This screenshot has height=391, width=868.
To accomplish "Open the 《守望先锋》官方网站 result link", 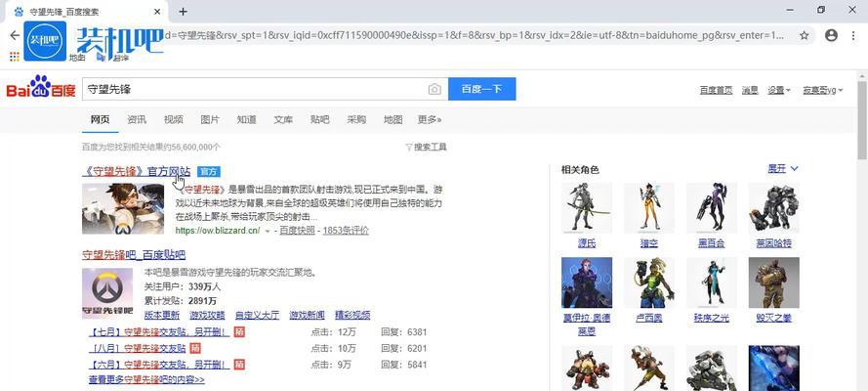I will (136, 172).
